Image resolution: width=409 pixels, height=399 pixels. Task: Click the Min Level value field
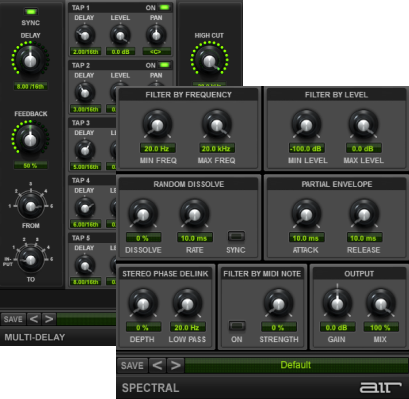coord(306,148)
